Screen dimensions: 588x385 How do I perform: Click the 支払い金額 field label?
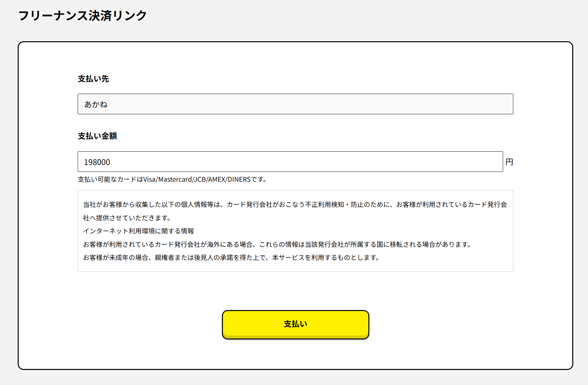[x=97, y=136]
